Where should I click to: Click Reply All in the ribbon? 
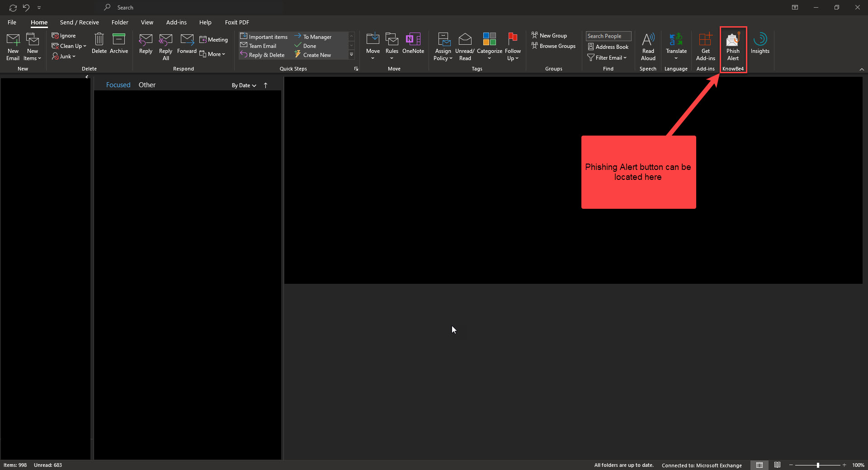pyautogui.click(x=165, y=47)
